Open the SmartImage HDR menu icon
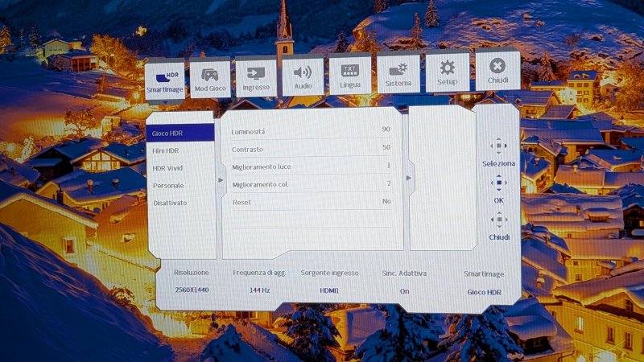Screen dimensions: 644x362 pyautogui.click(x=165, y=78)
